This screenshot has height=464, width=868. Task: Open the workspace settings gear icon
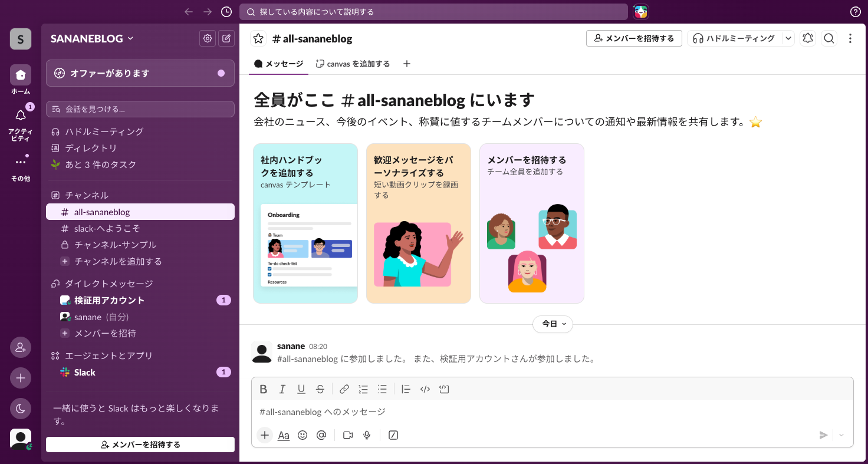(208, 39)
